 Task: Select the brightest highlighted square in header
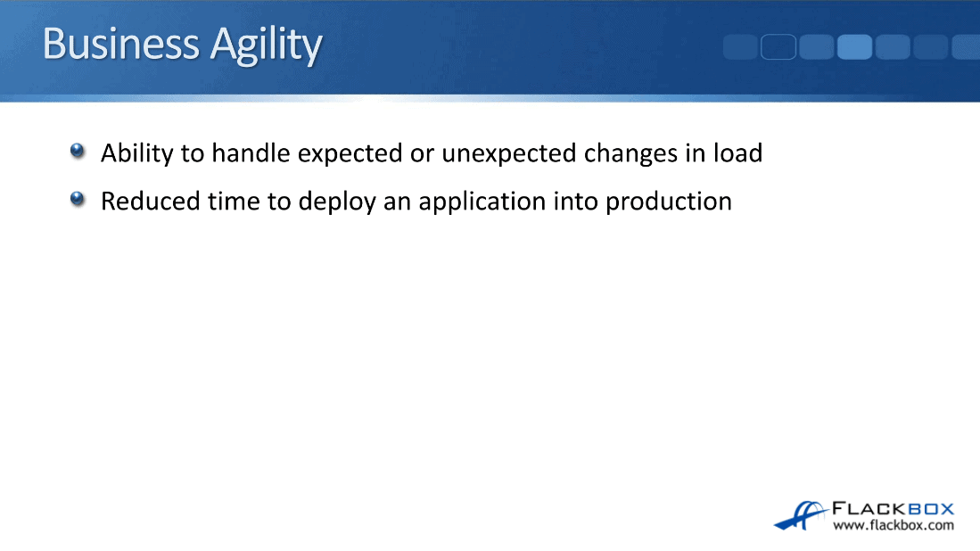(854, 46)
